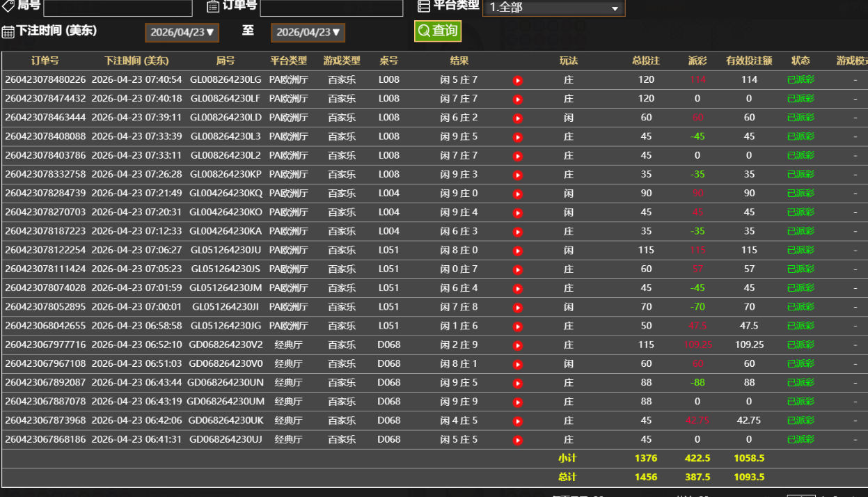The width and height of the screenshot is (868, 497).
Task: Click the 游戏类型 column header
Action: 342,61
